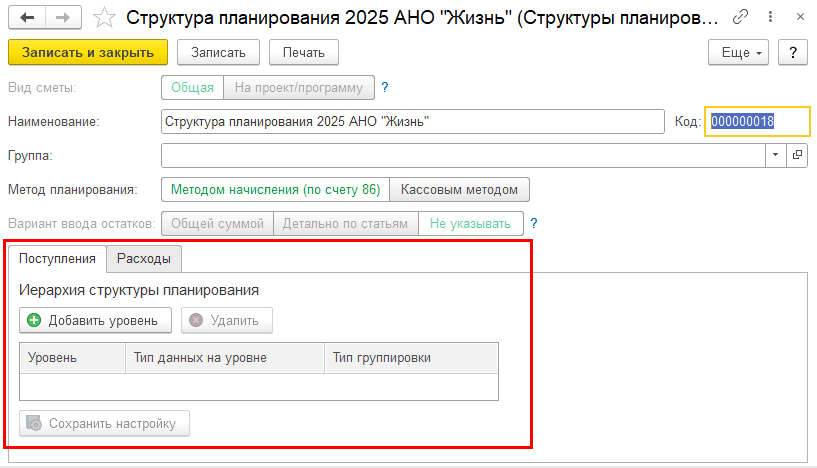817x468 pixels.
Task: Open the vertical dots window menu
Action: point(768,17)
